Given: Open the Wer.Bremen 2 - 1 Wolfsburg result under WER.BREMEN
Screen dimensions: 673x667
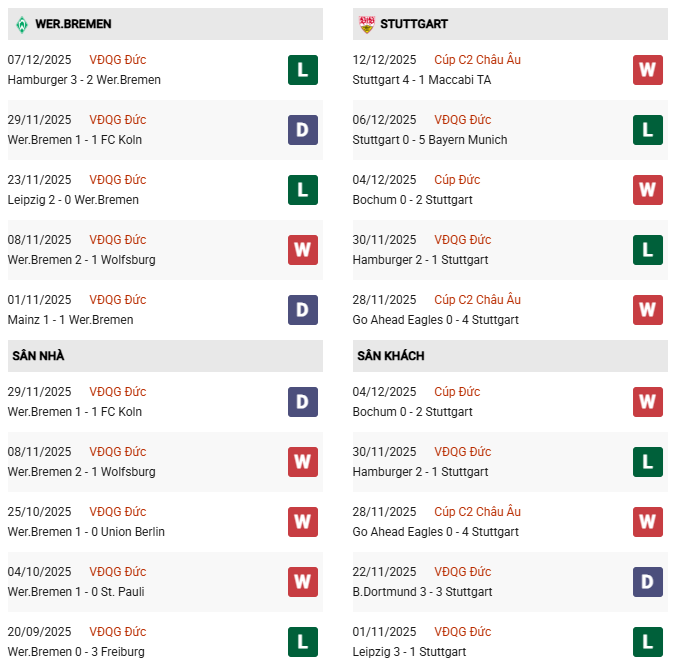Looking at the screenshot, I should click(81, 260).
